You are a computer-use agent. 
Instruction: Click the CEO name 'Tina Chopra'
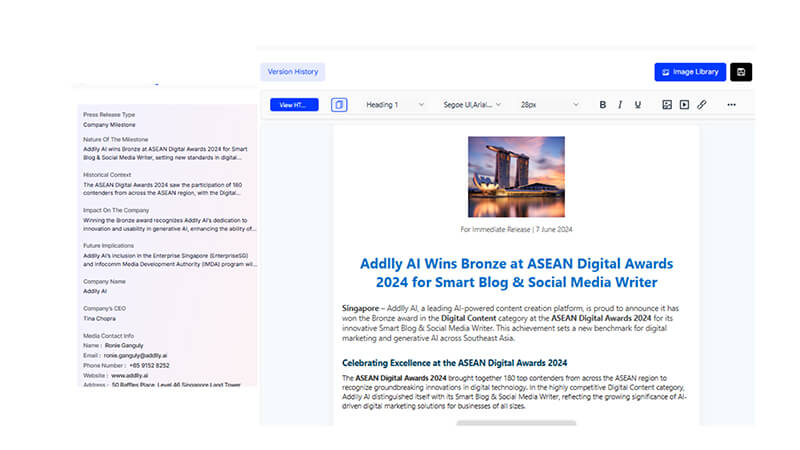[x=99, y=318]
